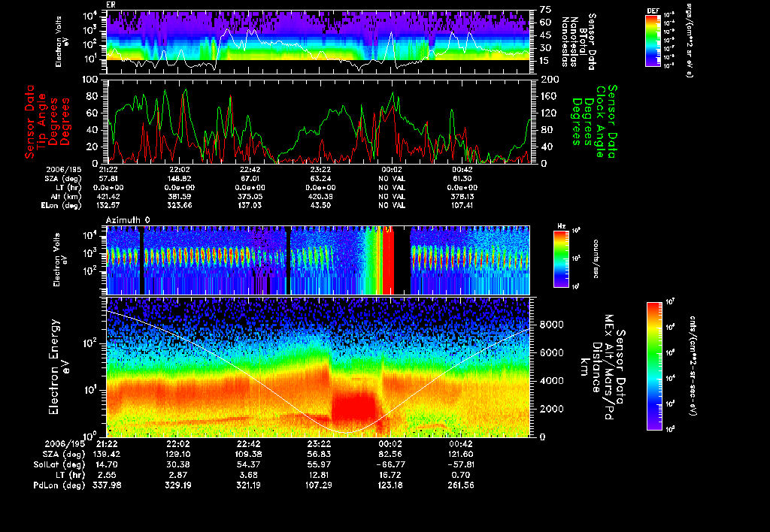Click the 8000 km distance axis tick
The image size is (770, 532).
pyautogui.click(x=551, y=325)
